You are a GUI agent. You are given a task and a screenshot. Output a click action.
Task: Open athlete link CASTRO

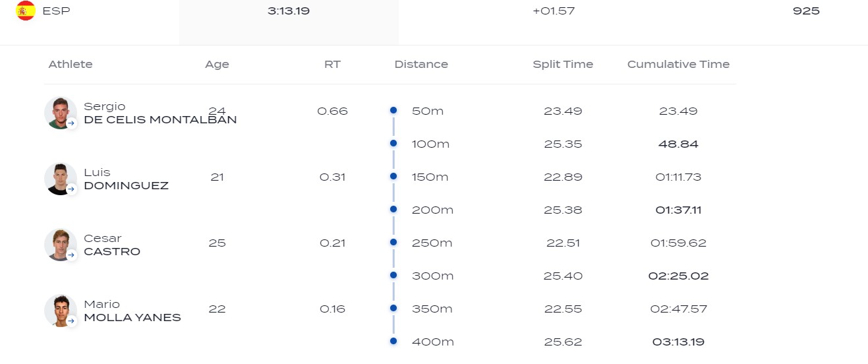[x=112, y=252]
